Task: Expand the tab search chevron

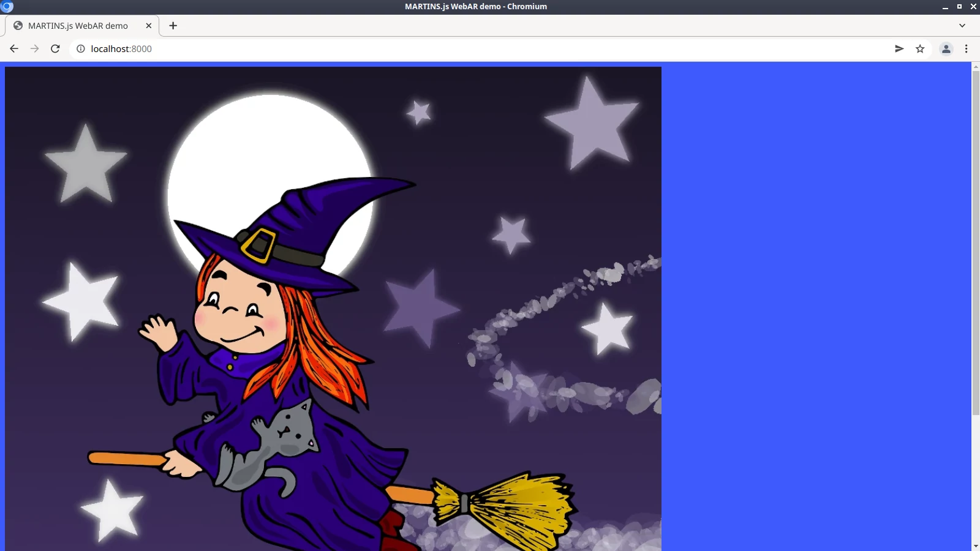Action: coord(962,26)
